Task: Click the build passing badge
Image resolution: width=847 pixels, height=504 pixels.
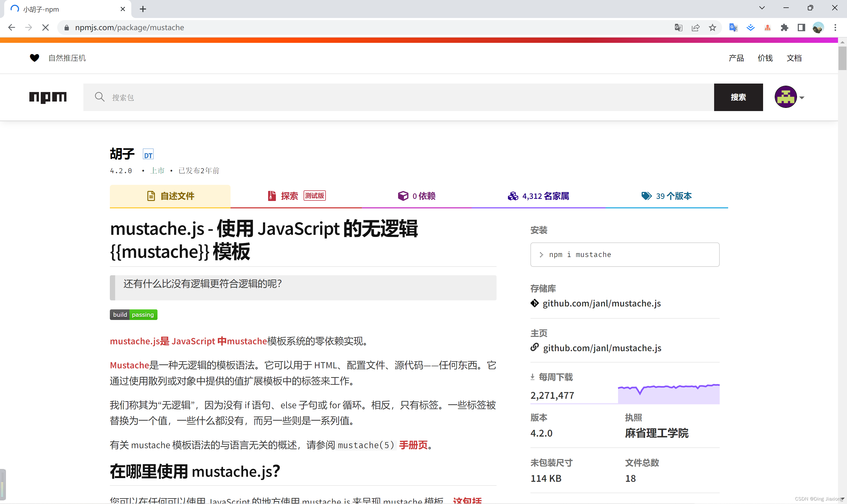Action: coord(133,314)
